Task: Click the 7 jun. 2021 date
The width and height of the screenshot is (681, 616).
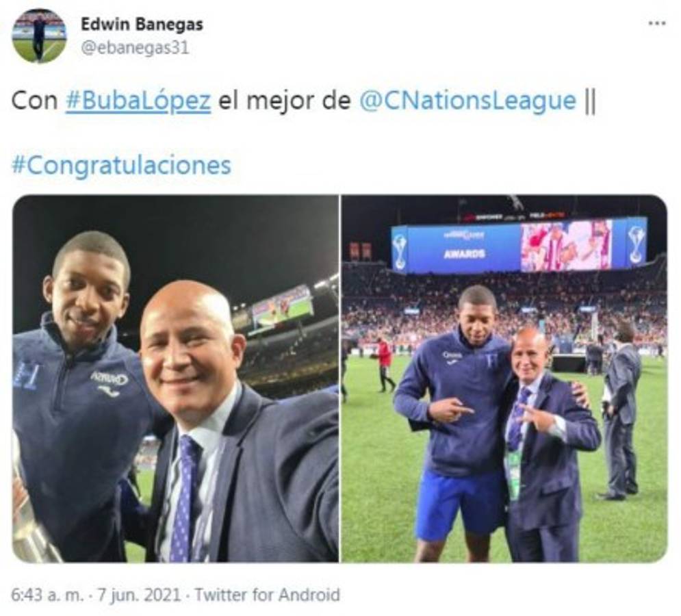Action: click(138, 595)
